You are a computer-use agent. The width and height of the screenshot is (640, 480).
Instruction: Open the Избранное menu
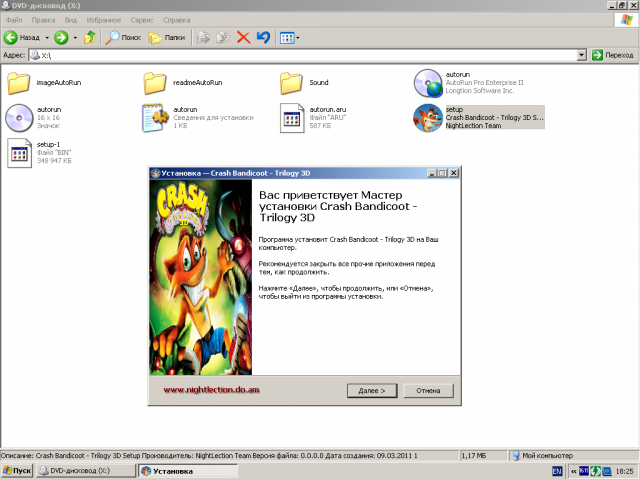click(x=104, y=20)
